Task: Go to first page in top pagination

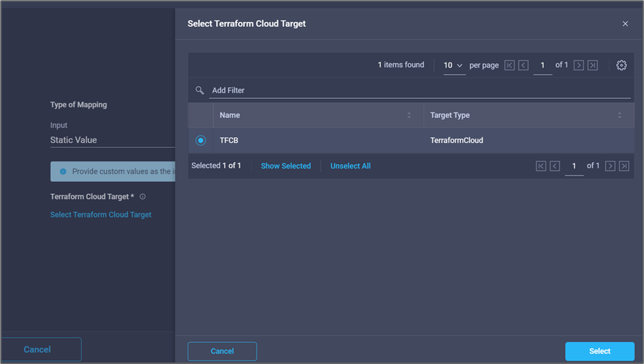Action: pos(510,65)
